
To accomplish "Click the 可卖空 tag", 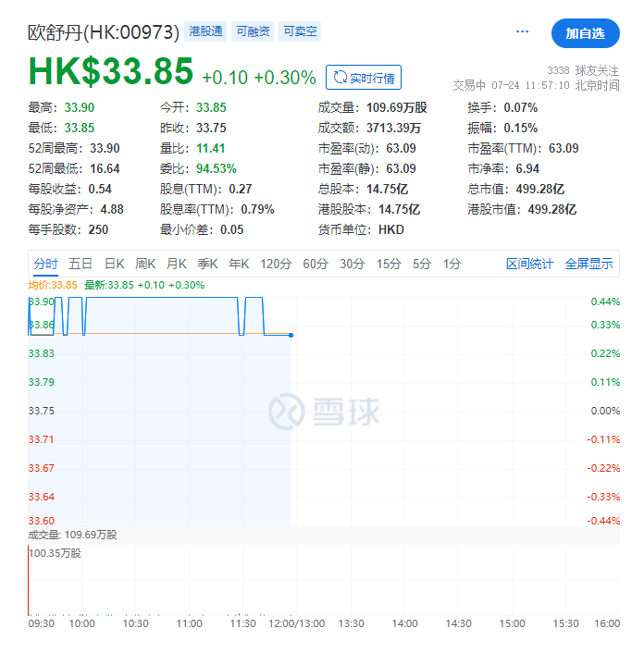I will point(300,31).
